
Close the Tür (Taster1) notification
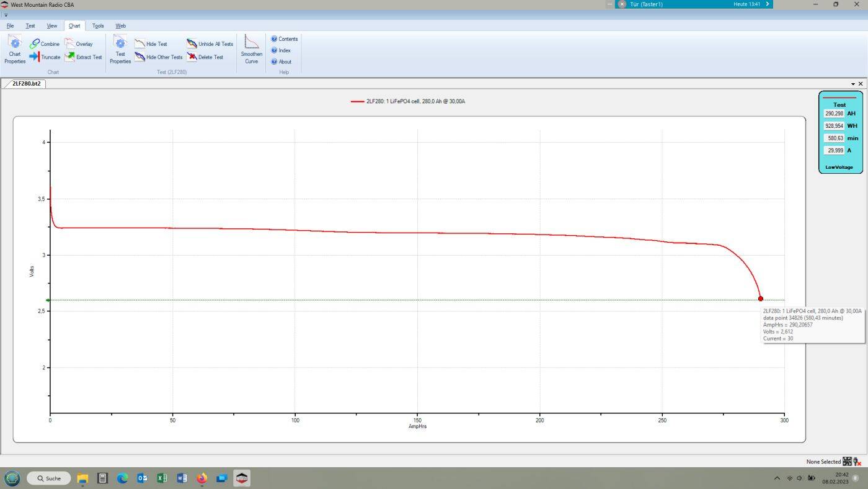coord(622,4)
